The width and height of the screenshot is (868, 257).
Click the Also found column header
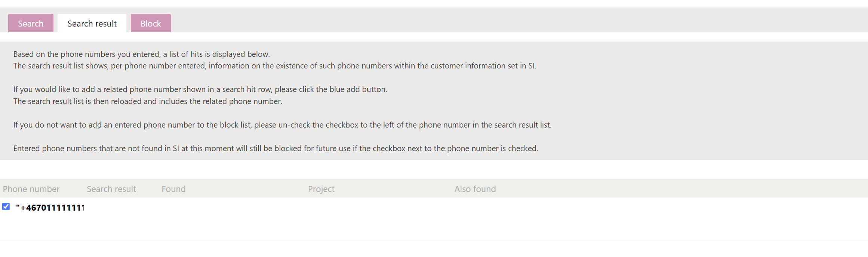(x=475, y=189)
